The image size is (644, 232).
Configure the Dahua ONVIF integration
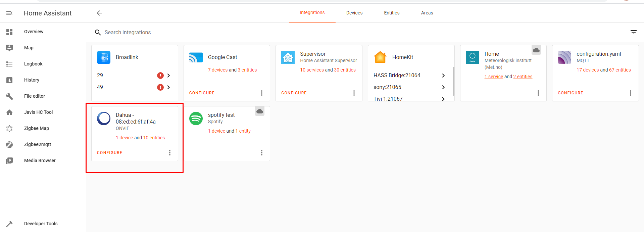tap(110, 153)
